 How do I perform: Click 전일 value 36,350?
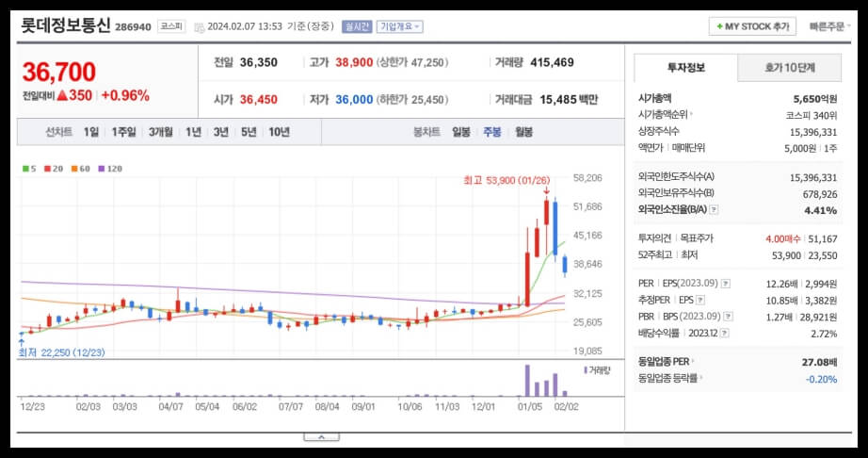click(x=259, y=62)
